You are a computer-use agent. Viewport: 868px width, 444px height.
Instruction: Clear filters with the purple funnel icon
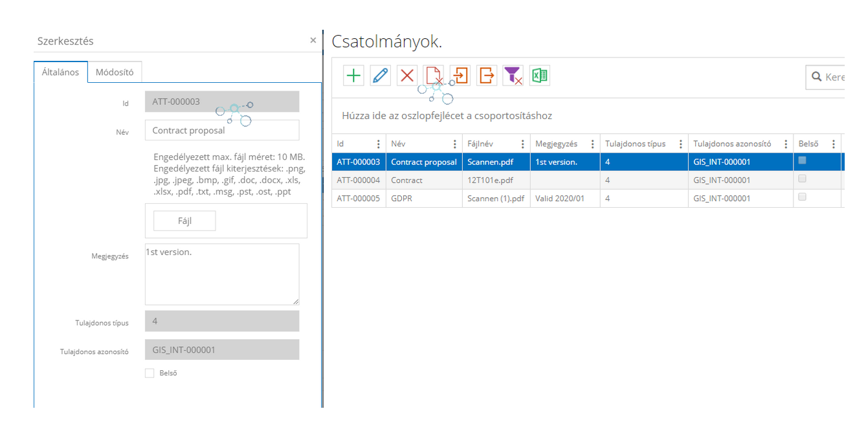[513, 76]
